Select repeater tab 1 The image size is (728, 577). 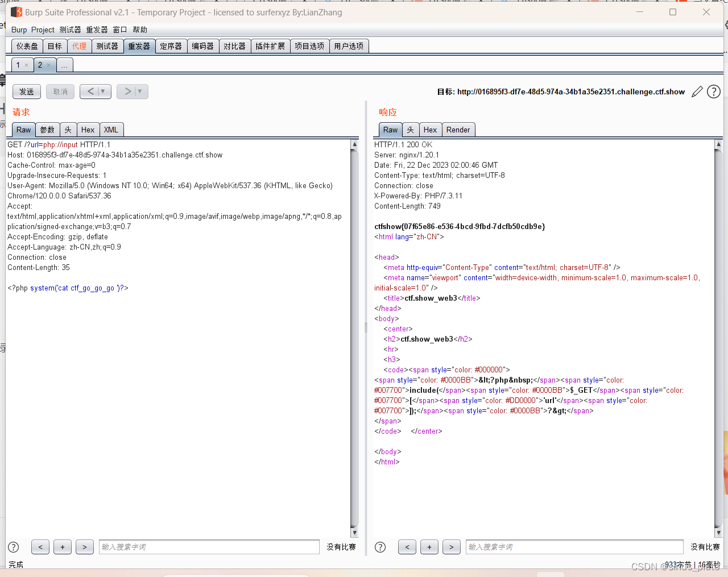(18, 65)
